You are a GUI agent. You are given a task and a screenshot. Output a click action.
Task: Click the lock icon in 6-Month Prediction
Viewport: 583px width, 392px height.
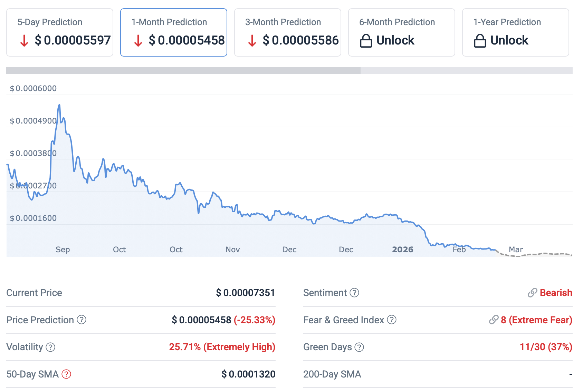[x=366, y=41]
